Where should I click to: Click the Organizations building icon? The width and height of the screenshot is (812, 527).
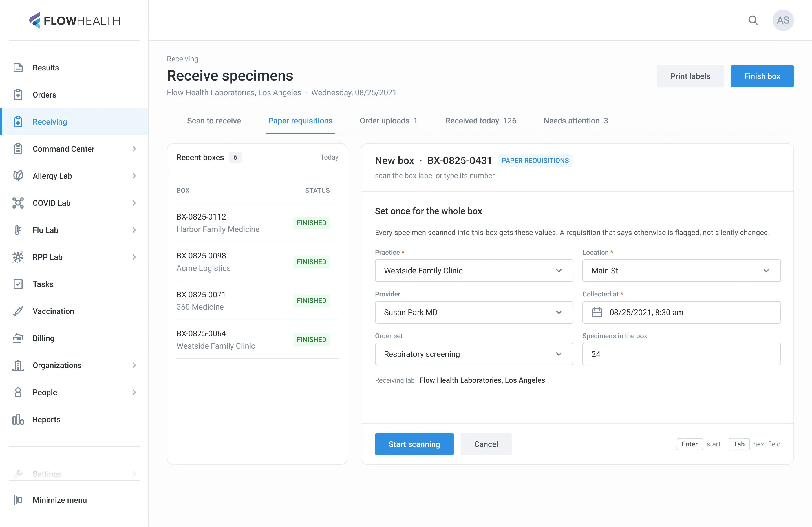tap(18, 365)
